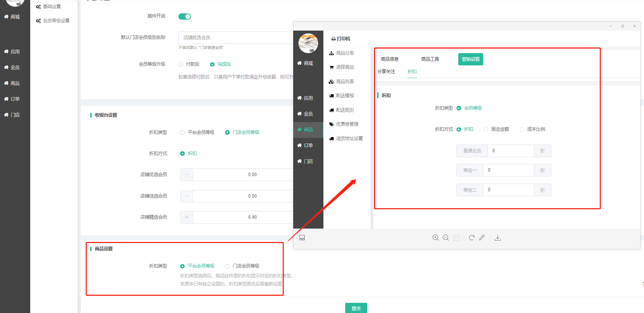Click 商品列表 in the previewed screenshot menu
Viewport: 644px width, 313px height.
342,82
